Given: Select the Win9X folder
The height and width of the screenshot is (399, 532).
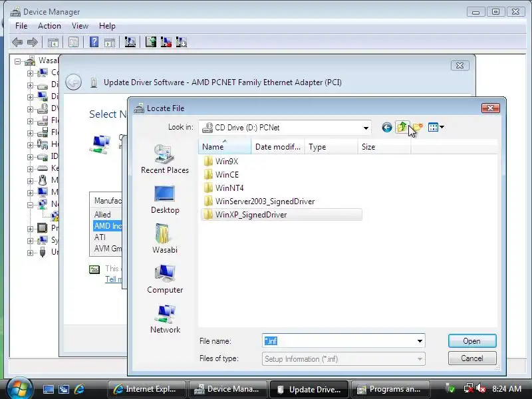Looking at the screenshot, I should 221,161.
